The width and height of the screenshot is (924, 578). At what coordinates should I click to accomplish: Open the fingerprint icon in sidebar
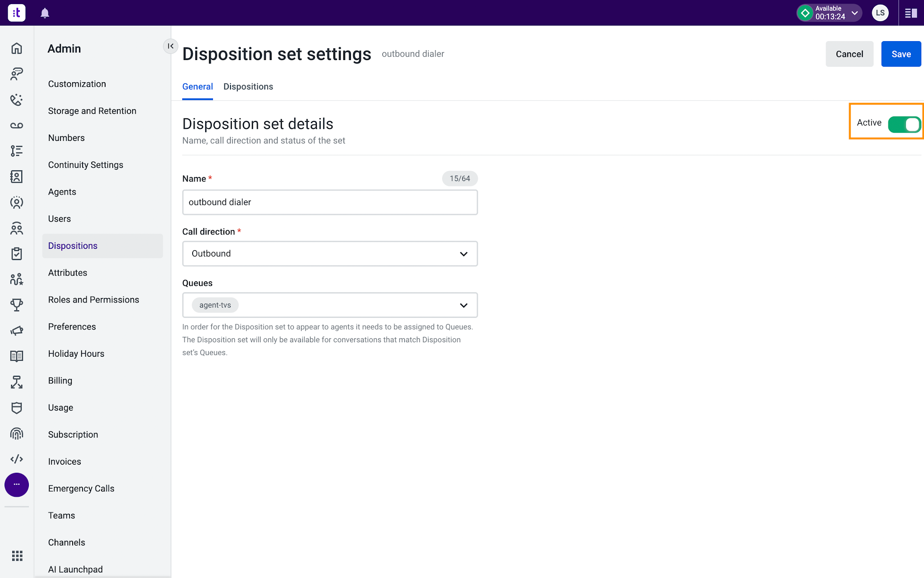[x=17, y=433]
